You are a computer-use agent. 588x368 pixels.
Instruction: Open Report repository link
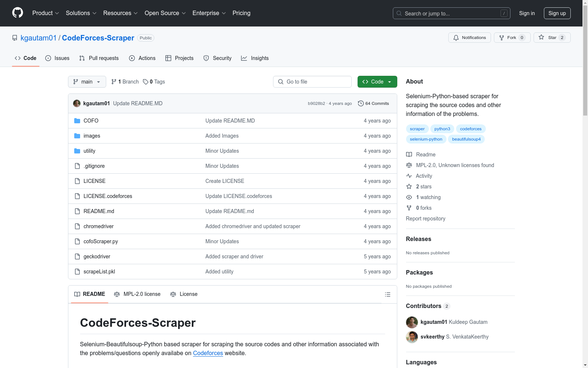(426, 219)
